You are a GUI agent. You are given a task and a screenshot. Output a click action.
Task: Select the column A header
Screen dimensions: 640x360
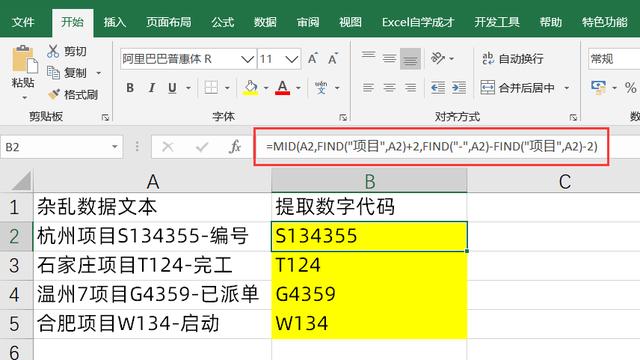(x=153, y=181)
